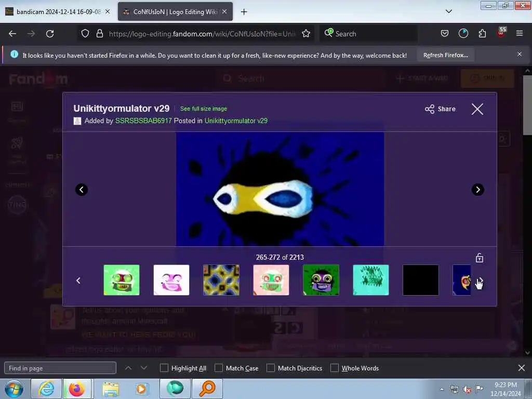
Task: Enable the Highlight All checkbox
Action: point(164,368)
